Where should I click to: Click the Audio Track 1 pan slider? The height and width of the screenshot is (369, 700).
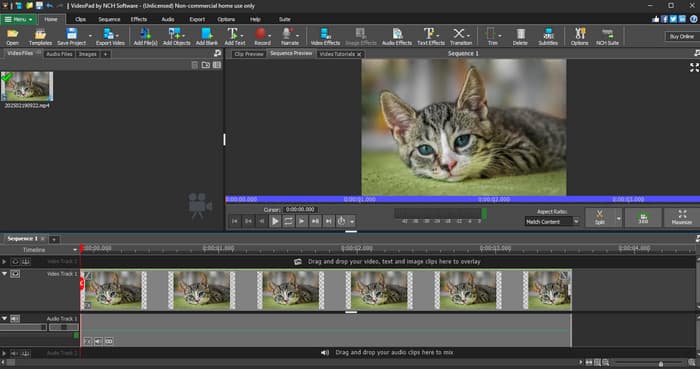(x=63, y=327)
